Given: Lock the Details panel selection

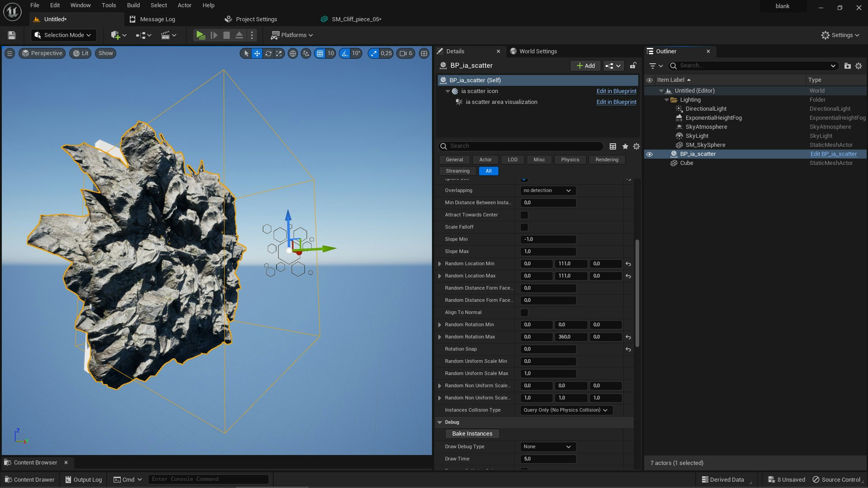Looking at the screenshot, I should click(x=633, y=66).
